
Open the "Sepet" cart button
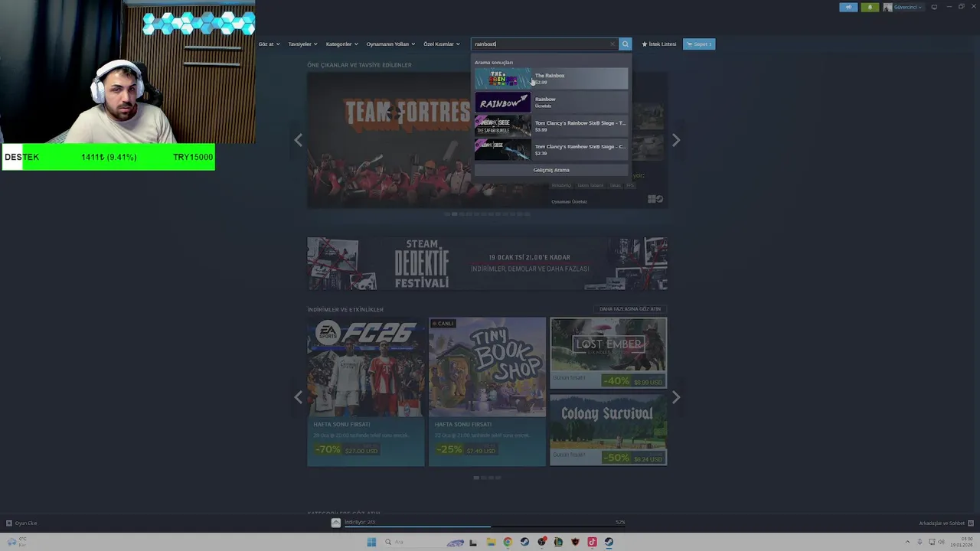(698, 44)
